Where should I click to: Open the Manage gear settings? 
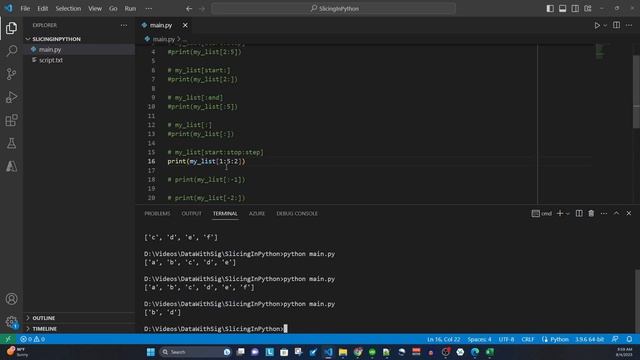click(x=11, y=322)
